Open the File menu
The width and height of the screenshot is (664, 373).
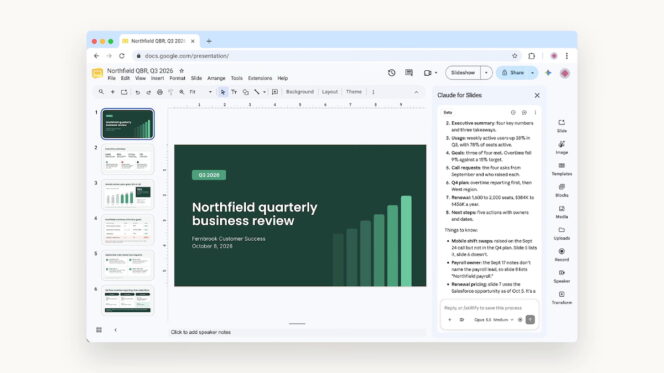(x=111, y=78)
